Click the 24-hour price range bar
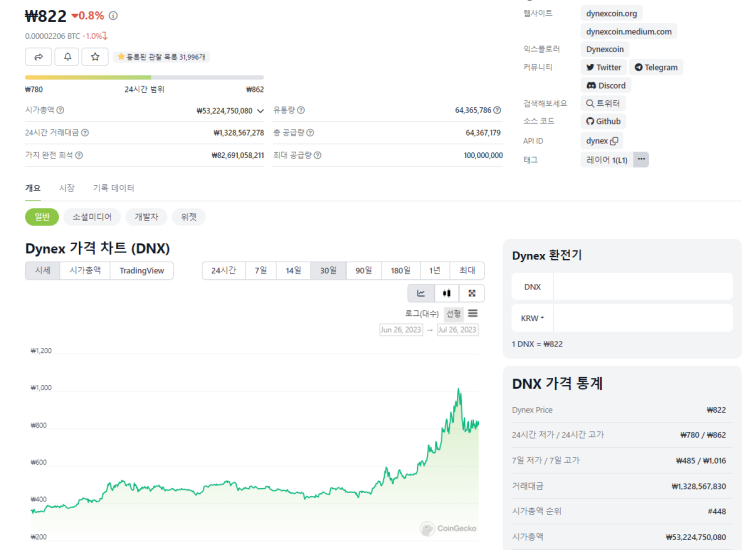This screenshot has width=743, height=550. pos(145,77)
